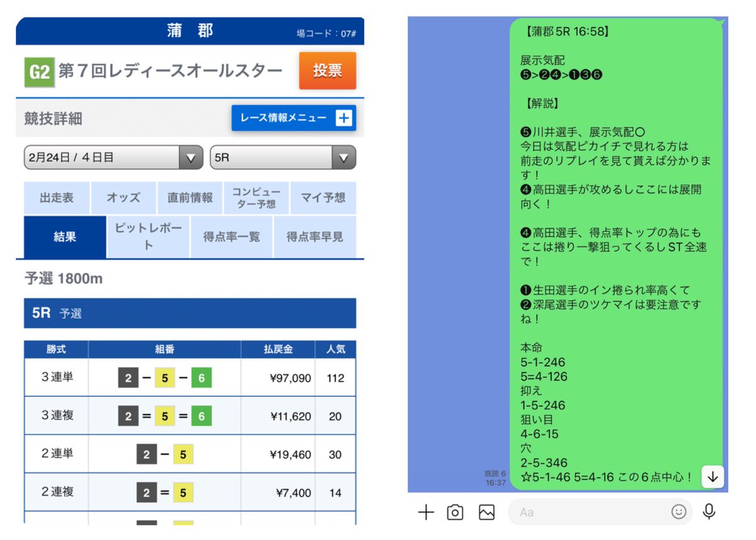Click the 5R 予選 blue header bar
Image resolution: width=756 pixels, height=540 pixels.
click(190, 313)
